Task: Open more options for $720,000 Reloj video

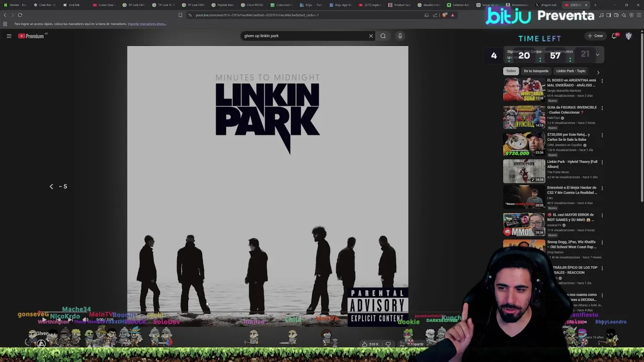Action: click(x=602, y=135)
